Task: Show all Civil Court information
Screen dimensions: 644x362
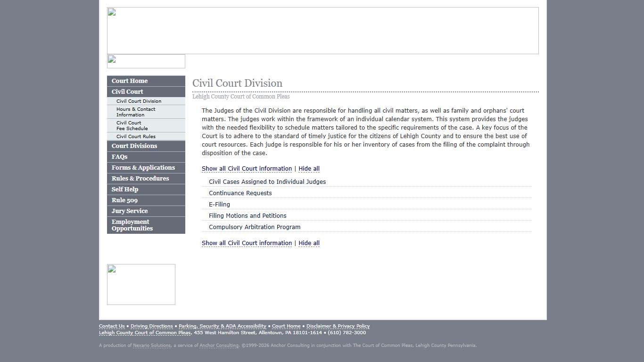Action: click(x=247, y=168)
